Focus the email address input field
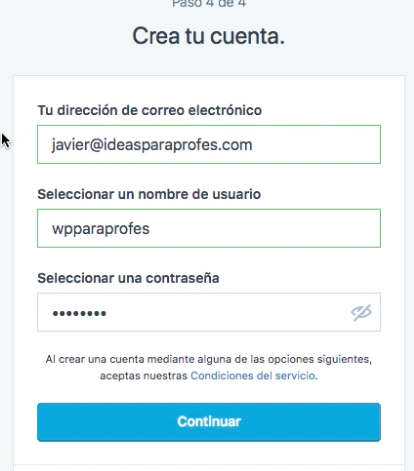The width and height of the screenshot is (414, 471). coord(209,144)
